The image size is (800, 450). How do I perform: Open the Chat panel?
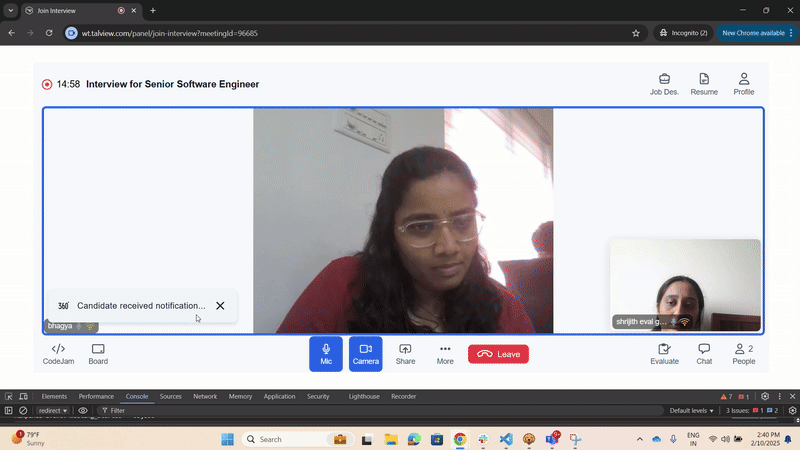pyautogui.click(x=704, y=354)
